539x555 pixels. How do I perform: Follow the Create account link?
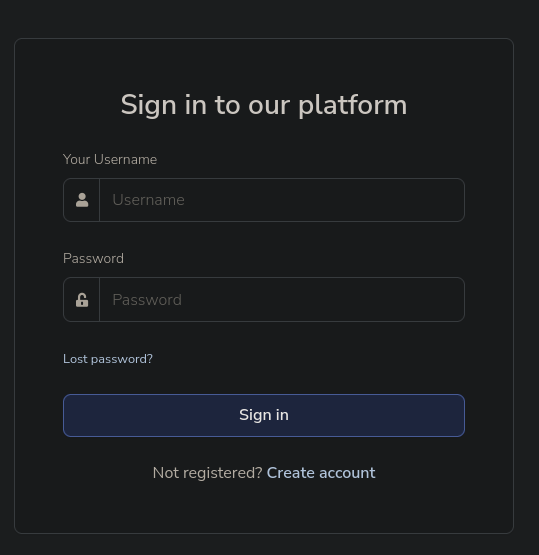[x=321, y=473]
